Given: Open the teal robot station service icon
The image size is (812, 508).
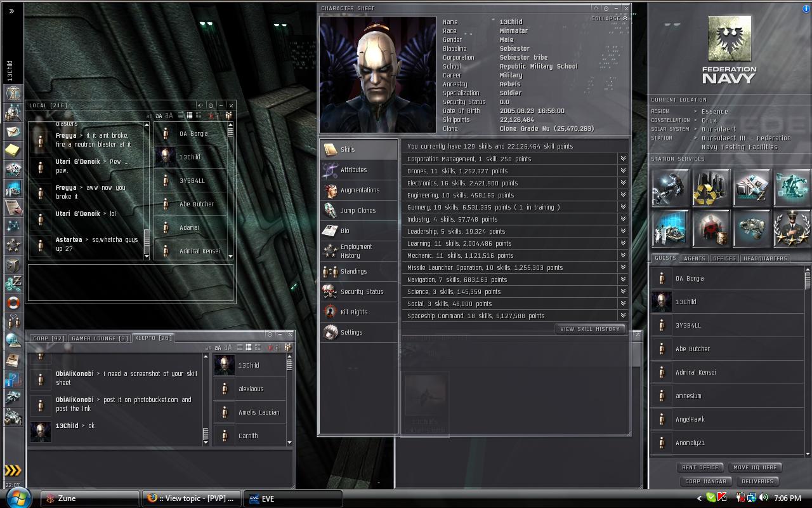Looking at the screenshot, I should (x=792, y=187).
